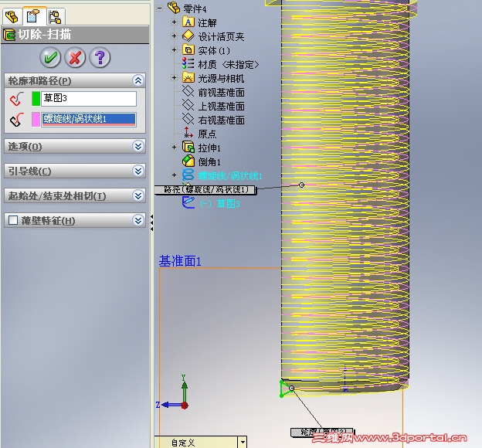Select 前视基准面 in the tree
This screenshot has height=448, width=482.
point(222,93)
